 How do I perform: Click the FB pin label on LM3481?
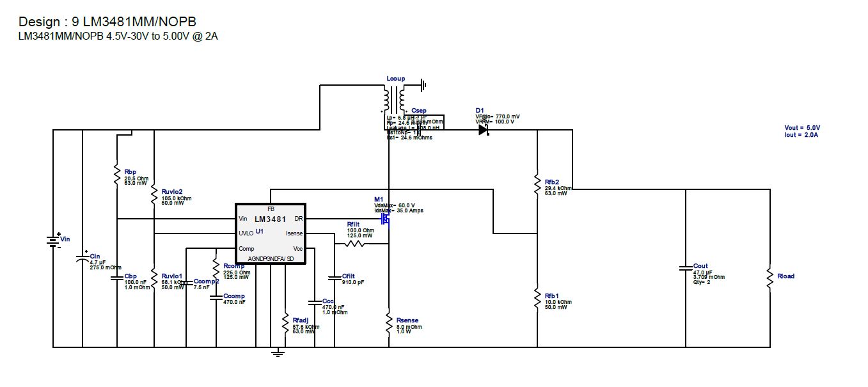(271, 210)
